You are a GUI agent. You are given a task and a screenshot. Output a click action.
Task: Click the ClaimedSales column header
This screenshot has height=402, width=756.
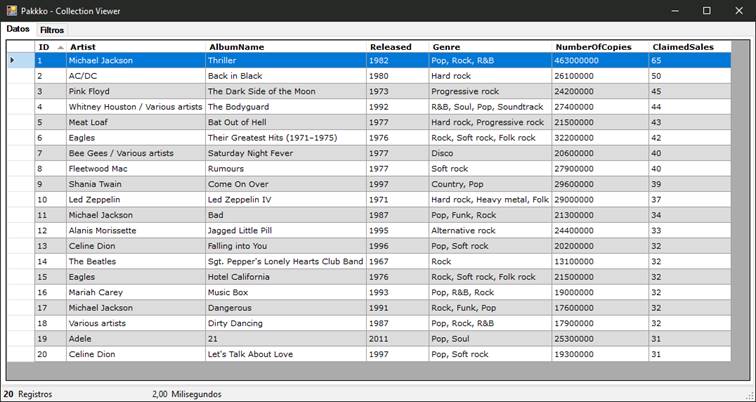[690, 47]
